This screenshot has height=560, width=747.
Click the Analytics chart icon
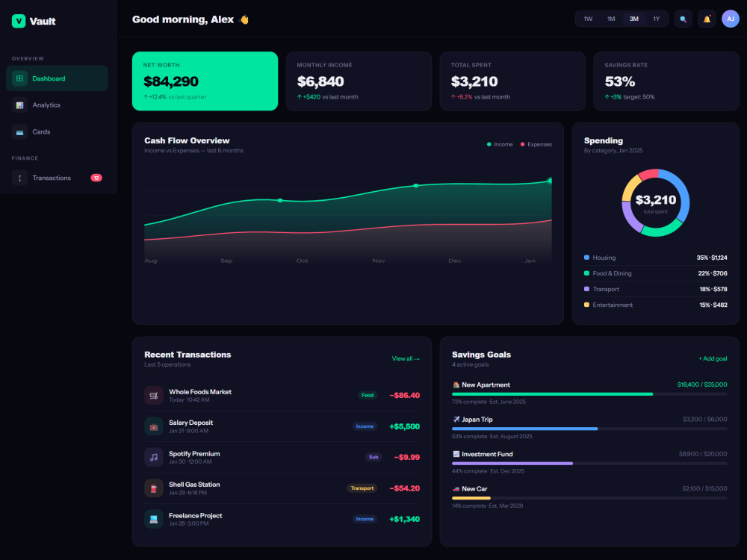(19, 105)
